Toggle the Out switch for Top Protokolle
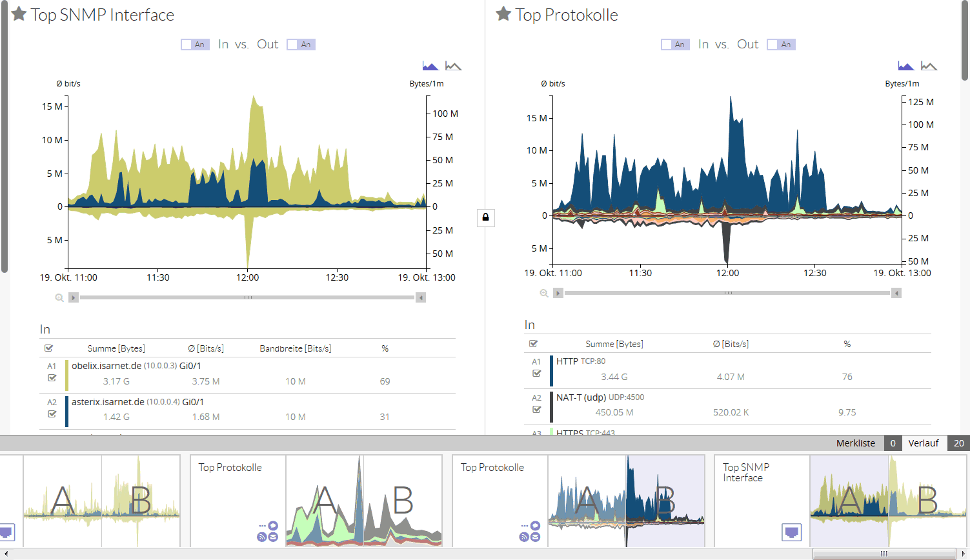 tap(781, 45)
